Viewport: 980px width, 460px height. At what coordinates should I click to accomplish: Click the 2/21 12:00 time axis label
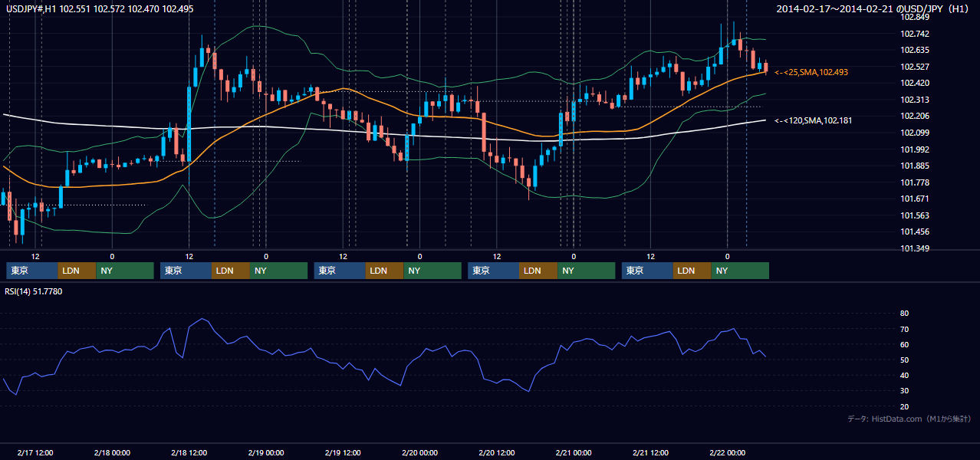point(650,453)
